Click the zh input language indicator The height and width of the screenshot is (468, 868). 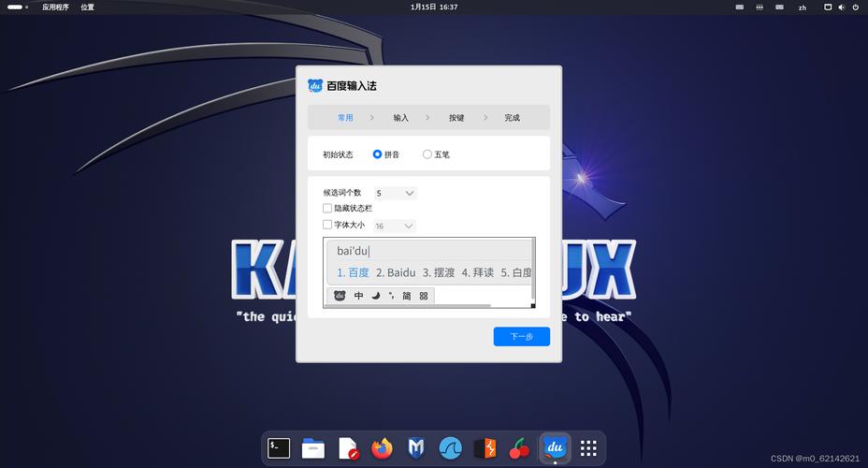(x=803, y=7)
